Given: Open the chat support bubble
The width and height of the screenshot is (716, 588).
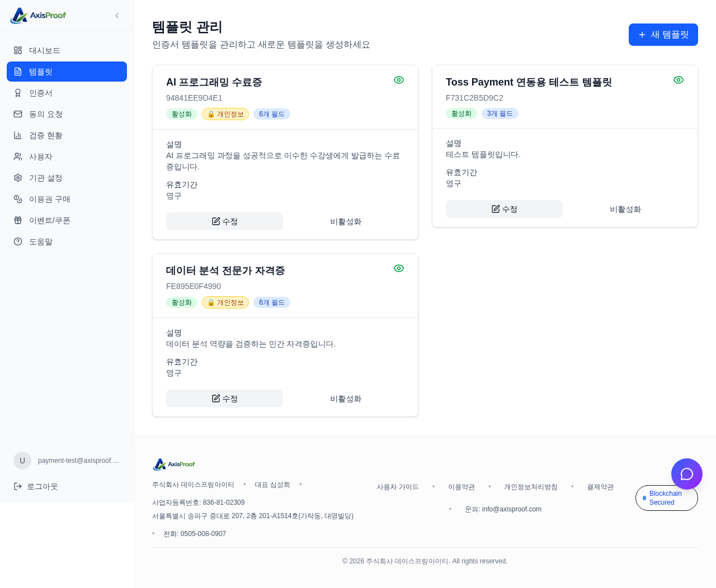Looking at the screenshot, I should point(686,474).
